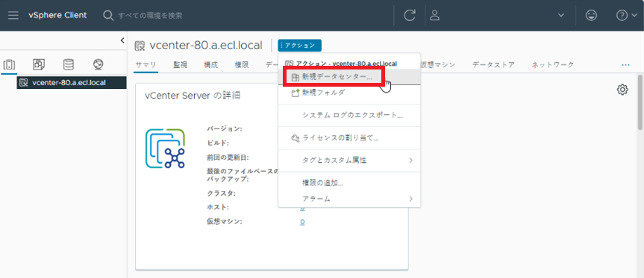Click the smiley feedback icon
Viewport: 644px width, 278px height.
click(x=591, y=15)
